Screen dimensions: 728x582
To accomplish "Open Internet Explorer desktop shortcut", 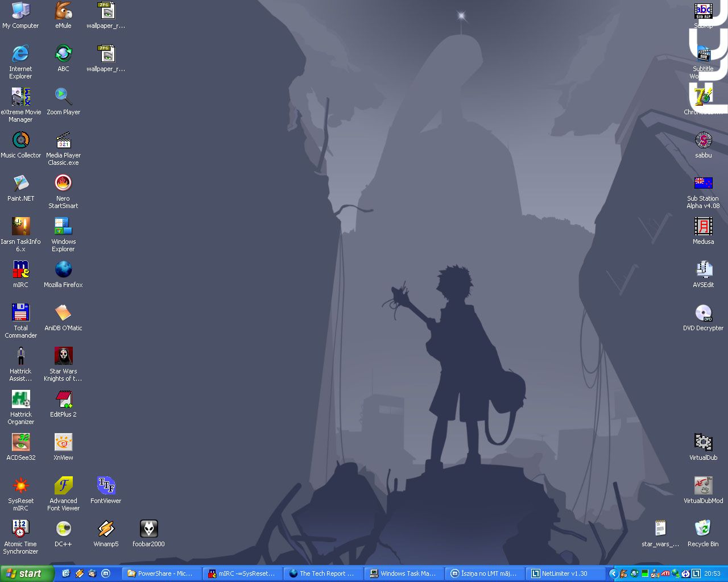I will [x=20, y=63].
